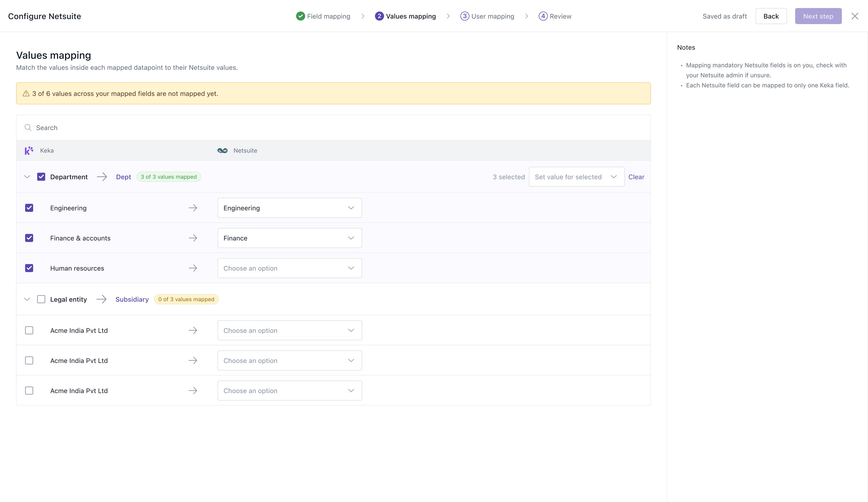This screenshot has width=868, height=502.
Task: Click the step 3 circle icon
Action: [x=465, y=16]
